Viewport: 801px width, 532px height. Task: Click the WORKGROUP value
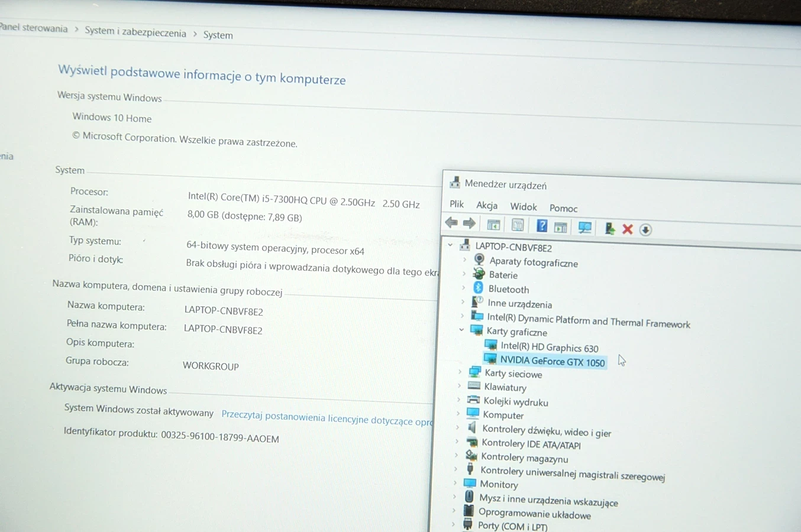(x=211, y=366)
